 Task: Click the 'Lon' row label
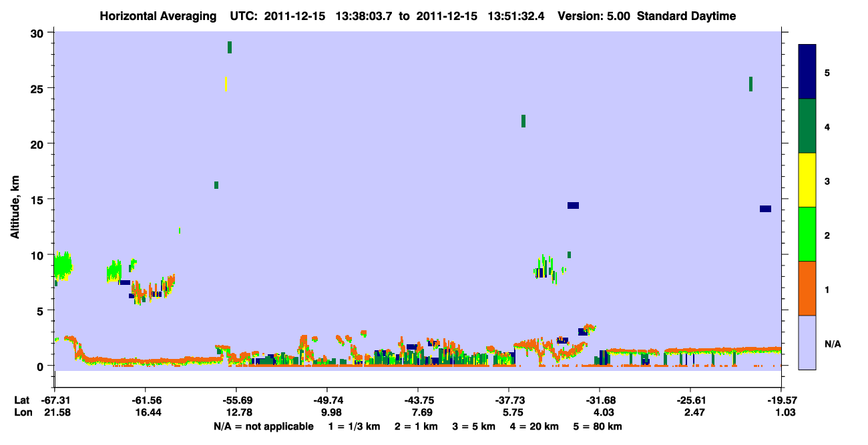coord(22,412)
